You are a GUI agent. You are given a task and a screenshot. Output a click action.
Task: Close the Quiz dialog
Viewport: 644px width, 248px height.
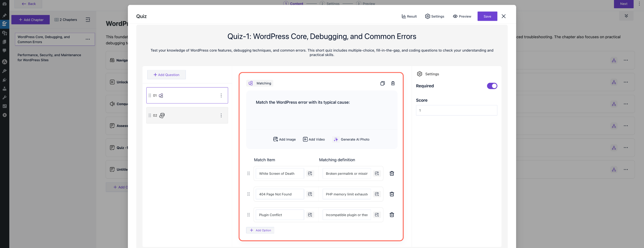click(x=504, y=16)
